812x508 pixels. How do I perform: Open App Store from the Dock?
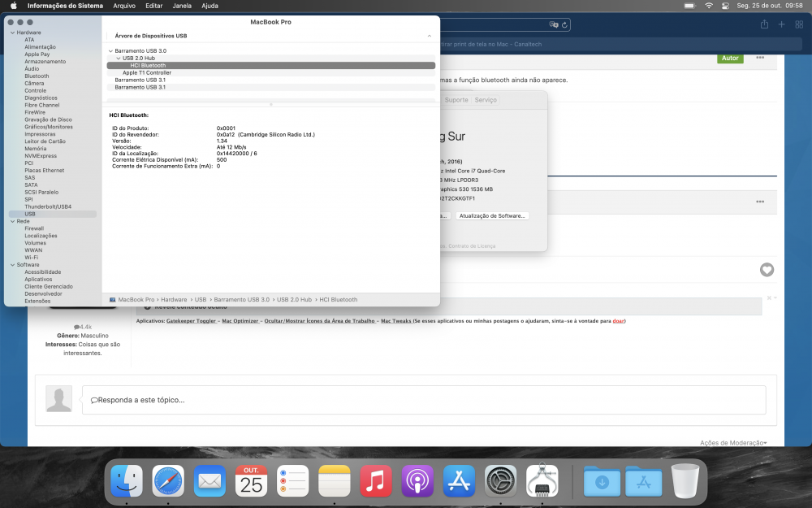pos(459,480)
